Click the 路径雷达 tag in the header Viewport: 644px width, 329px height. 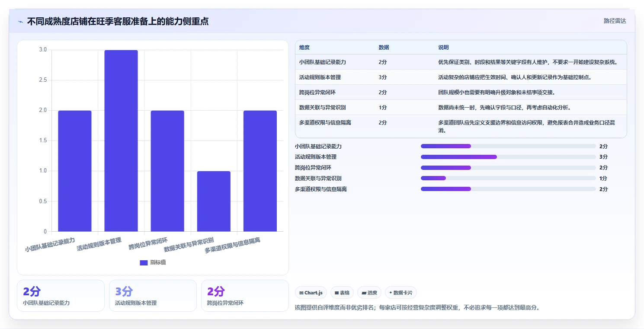coord(615,21)
